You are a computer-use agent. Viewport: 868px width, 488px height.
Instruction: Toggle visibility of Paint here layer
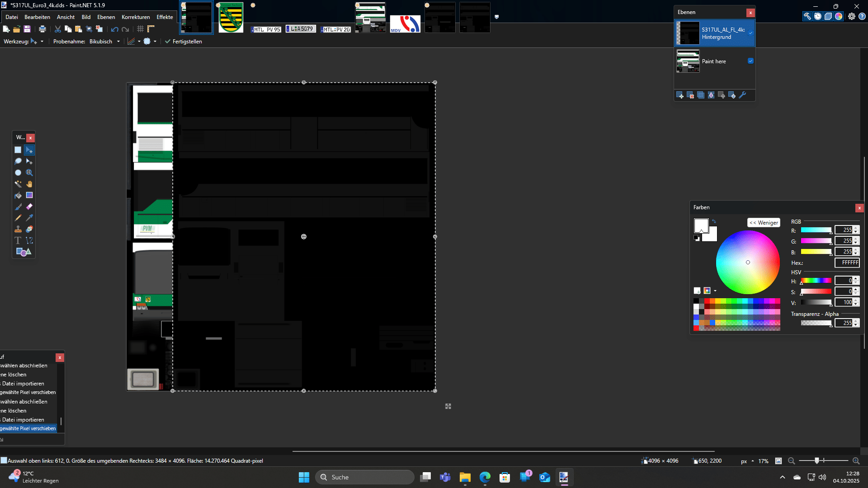750,61
